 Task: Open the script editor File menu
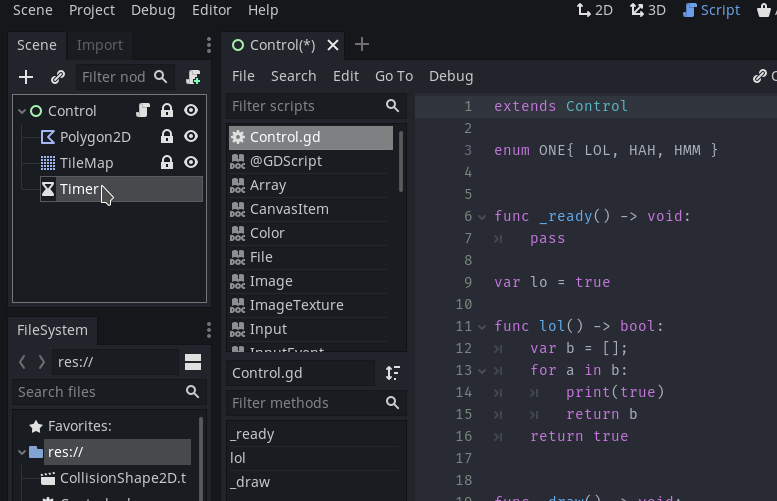coord(243,76)
